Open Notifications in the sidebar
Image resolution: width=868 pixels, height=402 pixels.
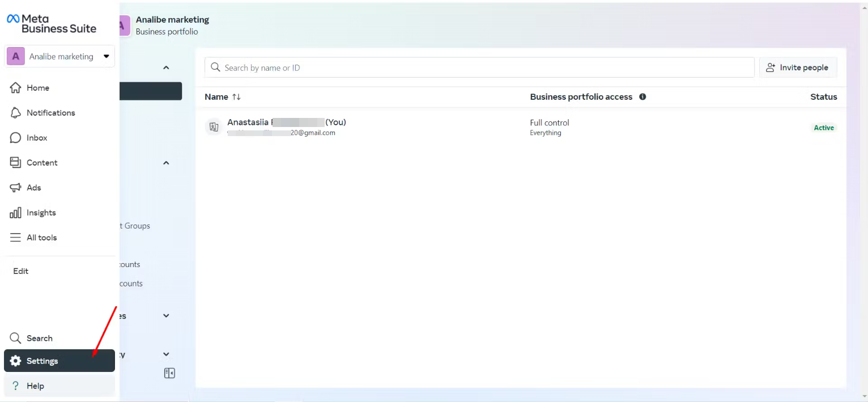click(x=59, y=113)
